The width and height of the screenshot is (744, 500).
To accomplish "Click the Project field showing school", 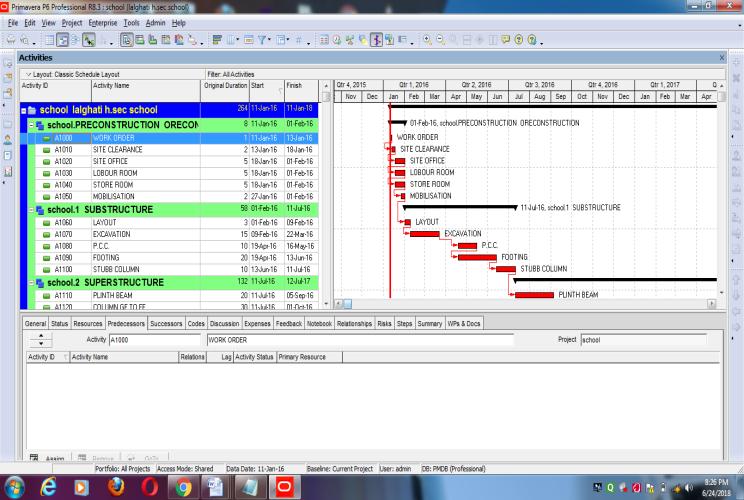I will pos(643,340).
